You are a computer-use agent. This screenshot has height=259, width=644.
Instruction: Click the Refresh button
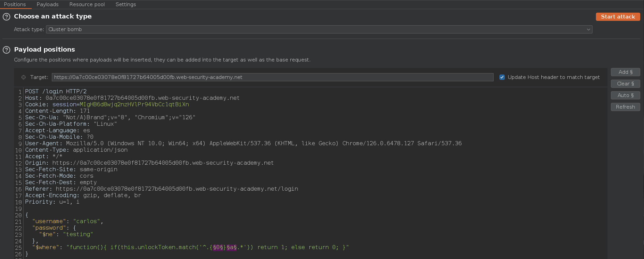(x=625, y=107)
